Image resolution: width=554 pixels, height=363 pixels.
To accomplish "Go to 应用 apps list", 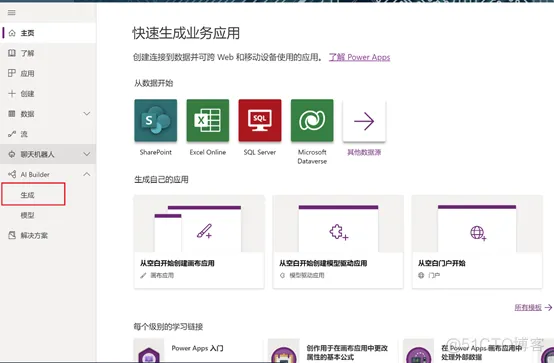I will coord(48,73).
